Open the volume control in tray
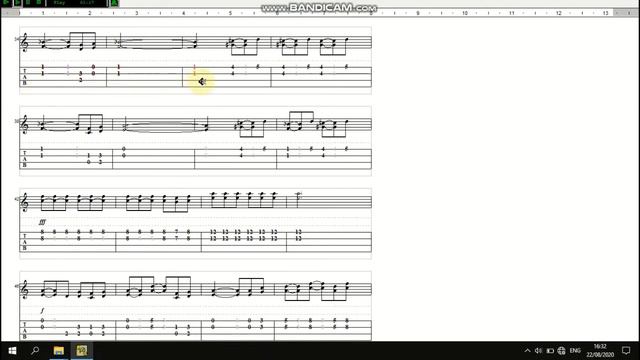 point(538,351)
